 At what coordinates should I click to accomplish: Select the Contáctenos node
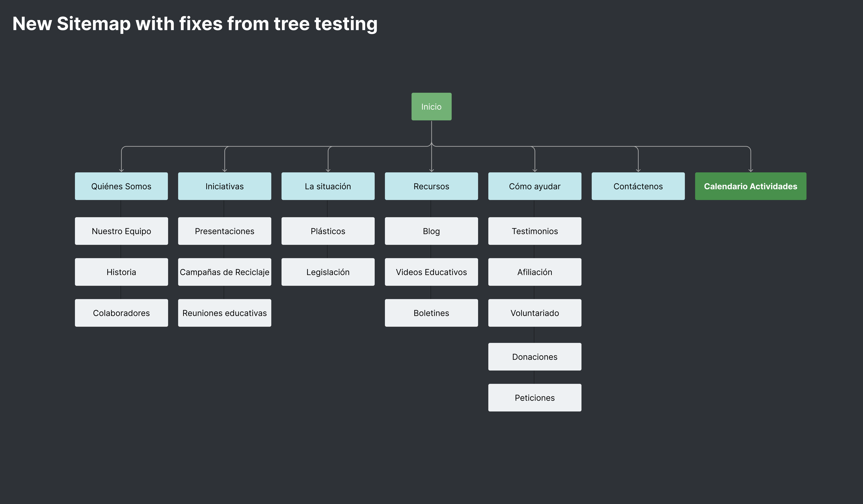coord(638,186)
